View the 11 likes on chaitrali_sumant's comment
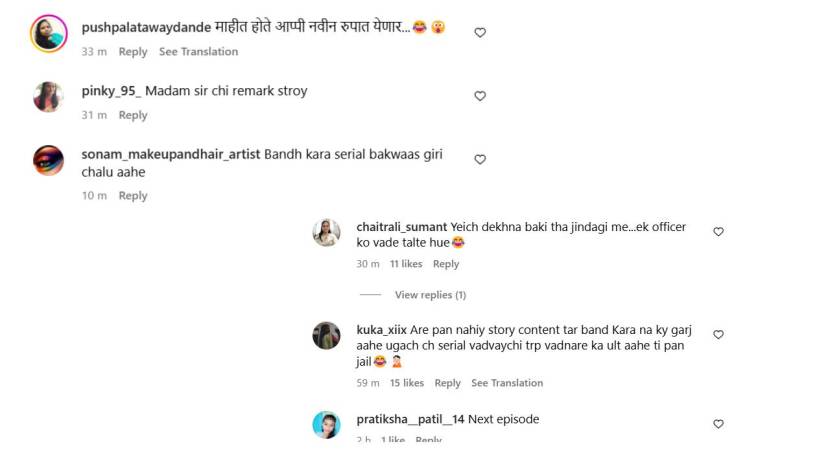Image resolution: width=830 pixels, height=466 pixels. pos(406,264)
